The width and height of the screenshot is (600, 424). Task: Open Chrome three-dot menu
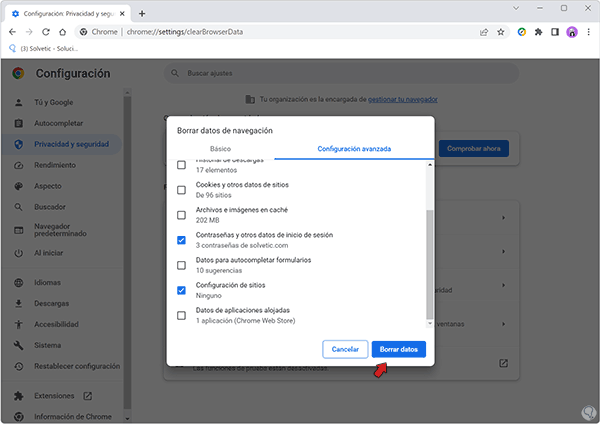588,31
